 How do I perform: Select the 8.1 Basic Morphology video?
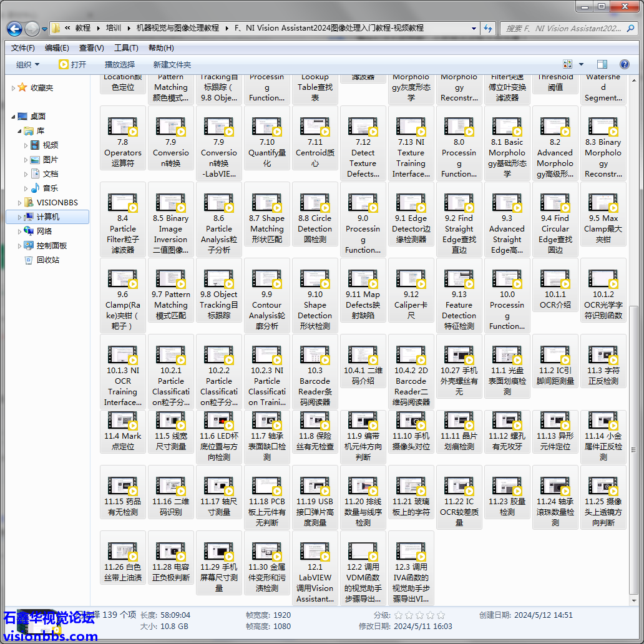coord(507,143)
